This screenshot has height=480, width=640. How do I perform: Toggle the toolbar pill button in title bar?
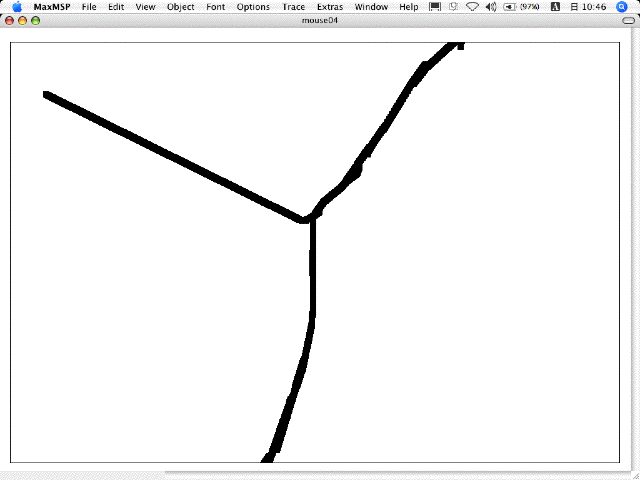coord(629,21)
